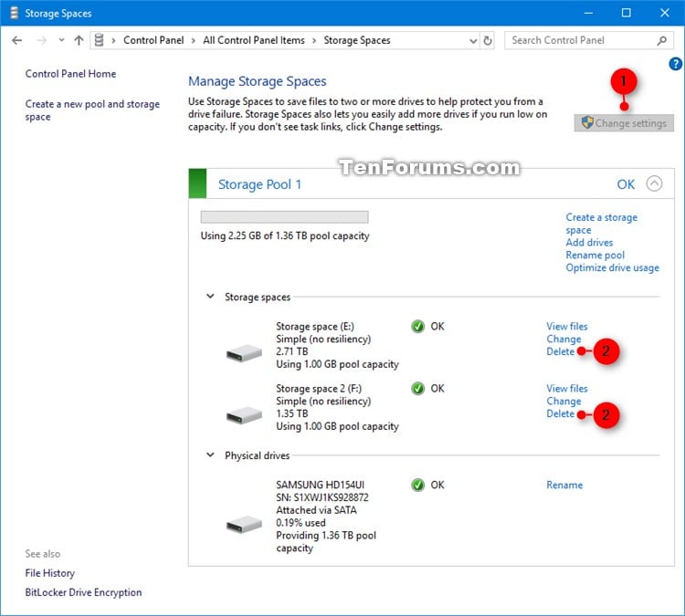This screenshot has height=616, width=685.
Task: View files of Storage space (E:)
Action: point(566,326)
